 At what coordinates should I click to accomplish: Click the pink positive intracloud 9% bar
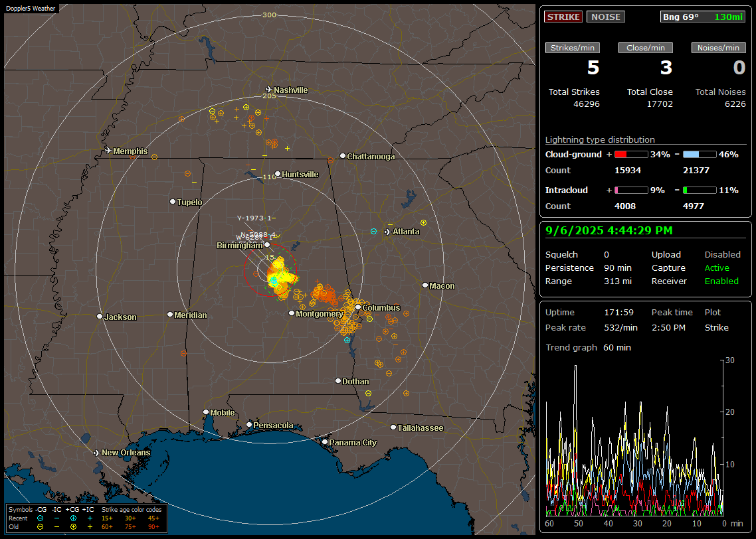pos(631,191)
